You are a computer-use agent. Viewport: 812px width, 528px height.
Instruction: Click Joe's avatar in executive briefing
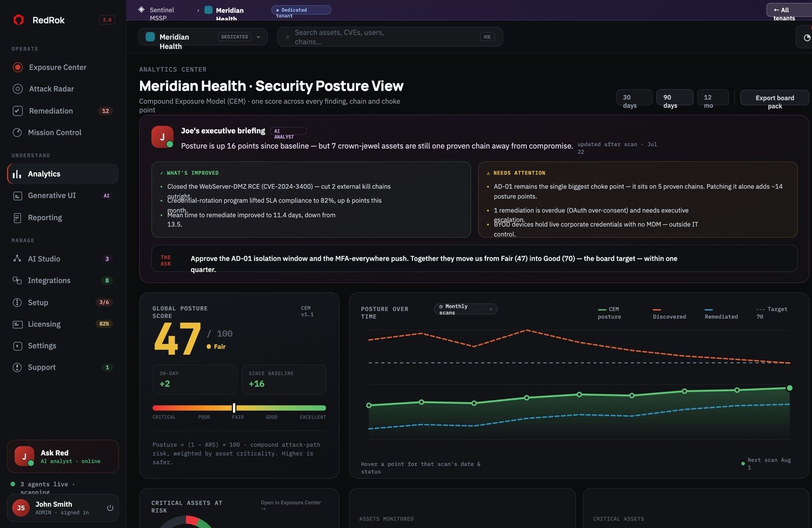tap(162, 137)
